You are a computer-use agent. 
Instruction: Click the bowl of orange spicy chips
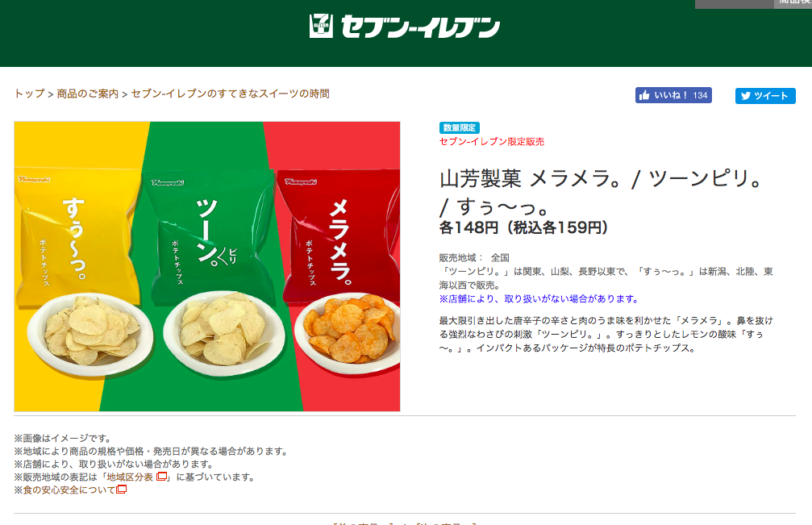349,331
